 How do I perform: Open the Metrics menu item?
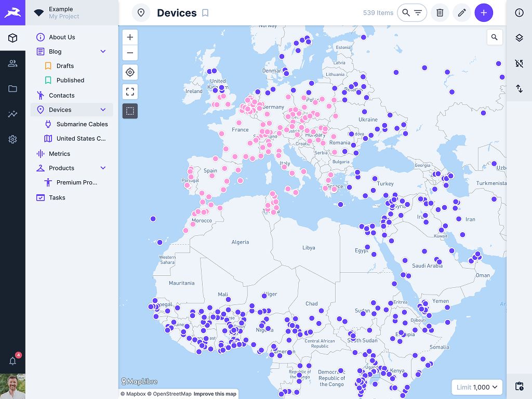[59, 154]
